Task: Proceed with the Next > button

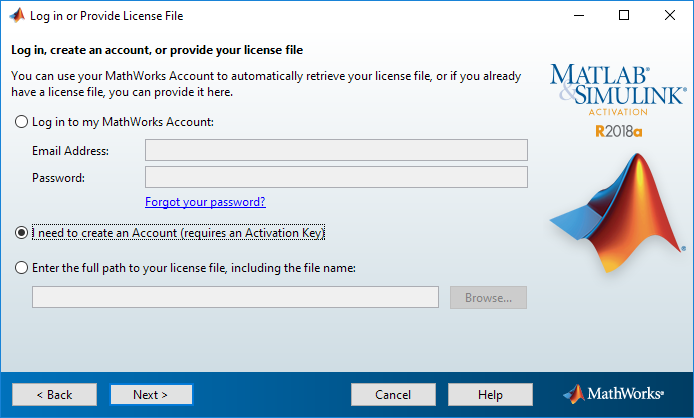Action: [x=151, y=395]
